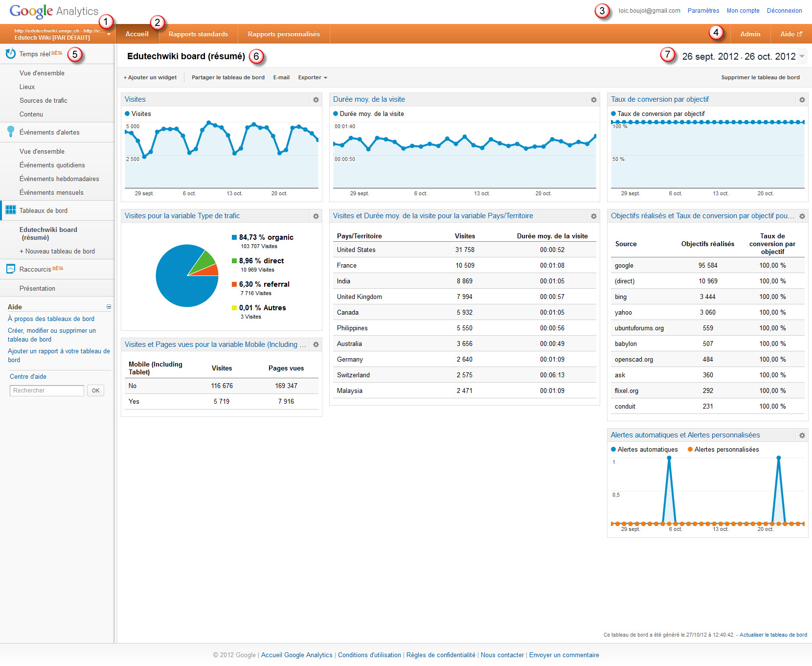
Task: Open Conditions d'utilisation footer link
Action: click(x=369, y=655)
